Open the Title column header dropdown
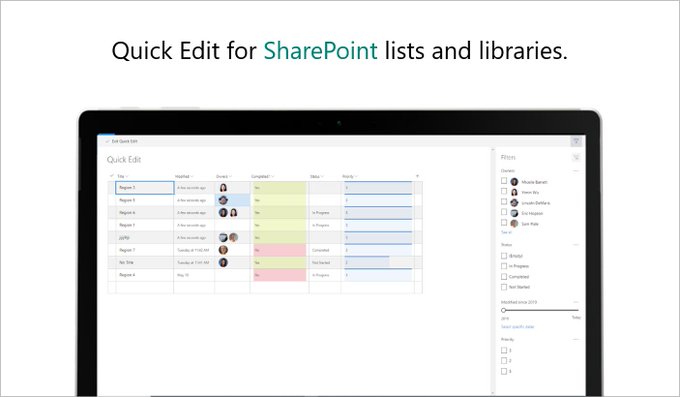 [123, 176]
